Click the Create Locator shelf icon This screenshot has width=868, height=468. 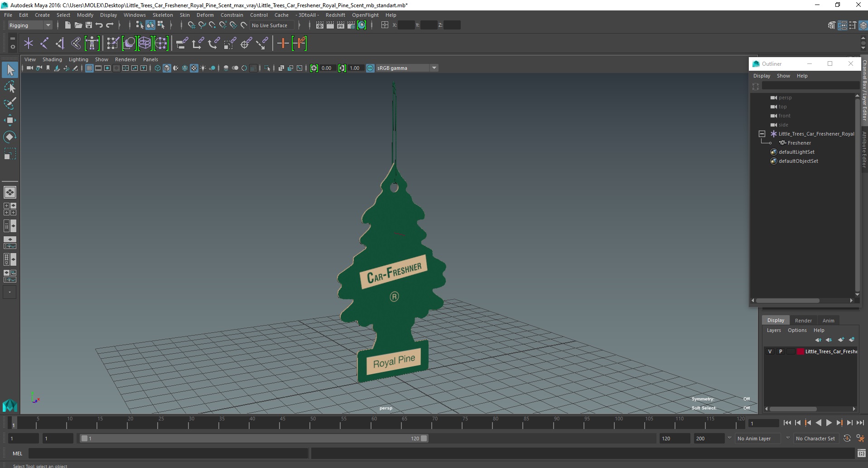click(x=29, y=44)
